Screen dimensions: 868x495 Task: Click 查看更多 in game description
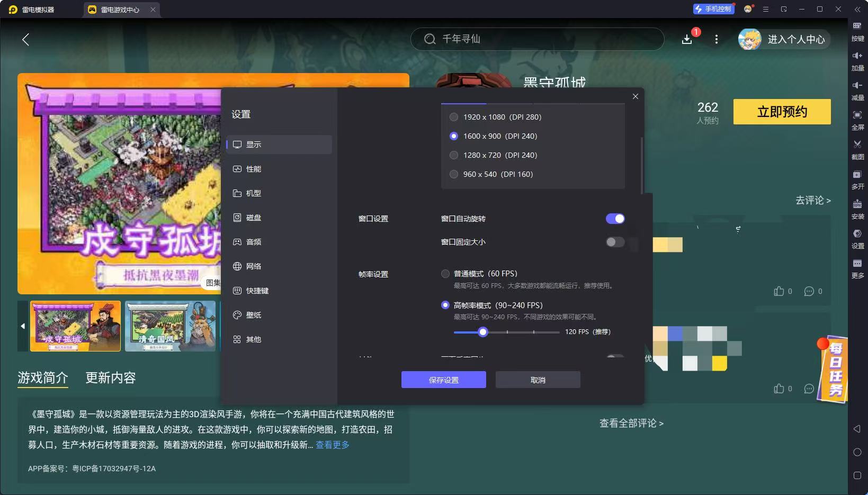point(333,445)
